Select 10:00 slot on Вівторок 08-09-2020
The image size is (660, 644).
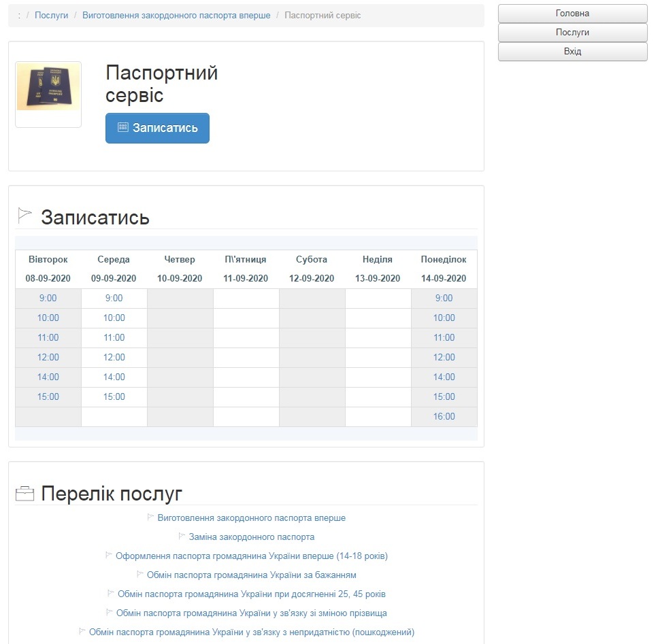[48, 318]
